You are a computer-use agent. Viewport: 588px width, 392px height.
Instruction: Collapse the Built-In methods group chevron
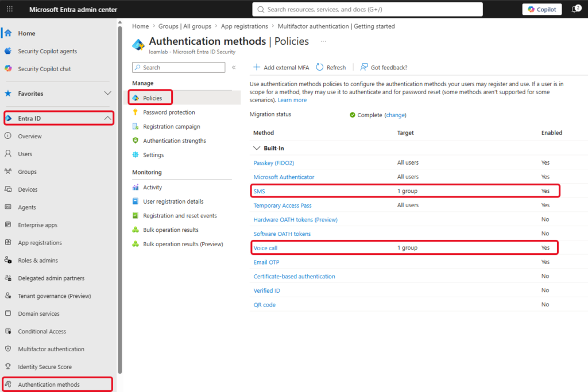257,148
